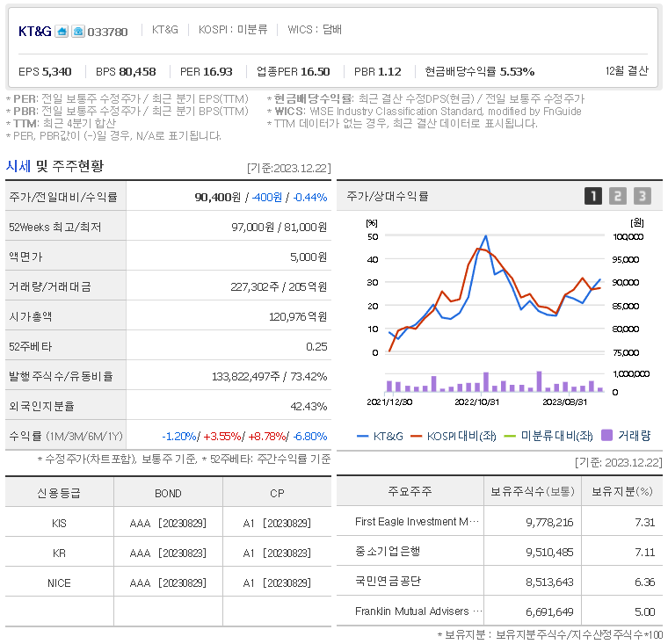Click the 120,976억원 market cap value

[x=298, y=316]
